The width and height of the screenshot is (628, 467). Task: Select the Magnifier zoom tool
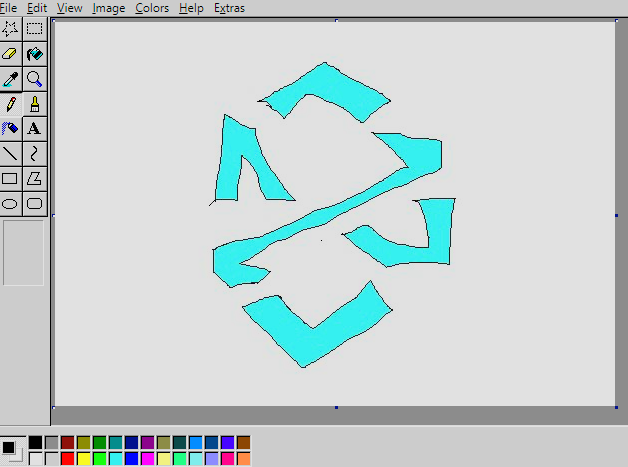[x=34, y=79]
